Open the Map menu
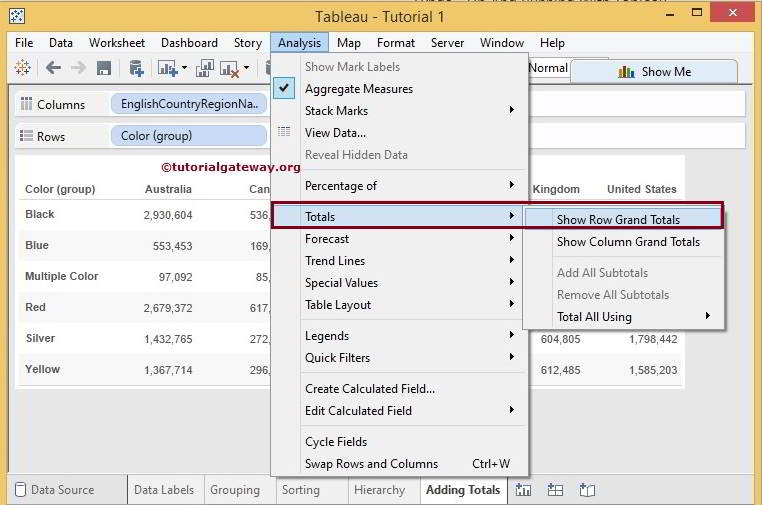This screenshot has height=505, width=762. 348,43
